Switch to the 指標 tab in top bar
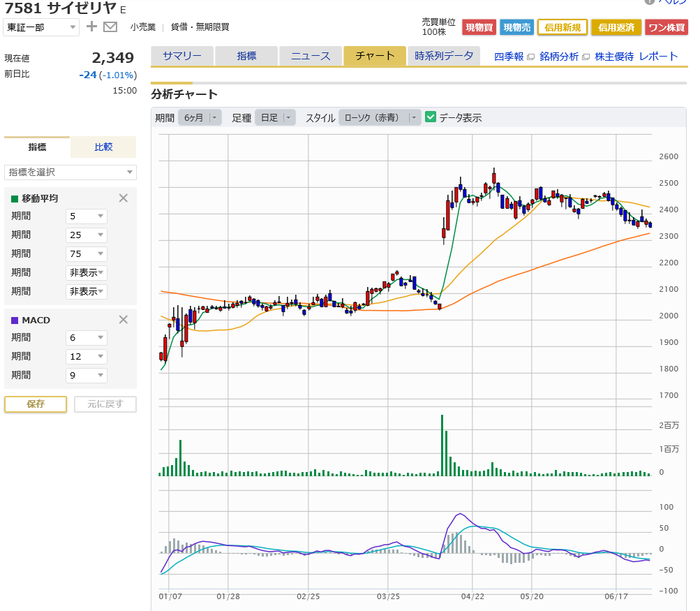The image size is (700, 611). click(246, 56)
